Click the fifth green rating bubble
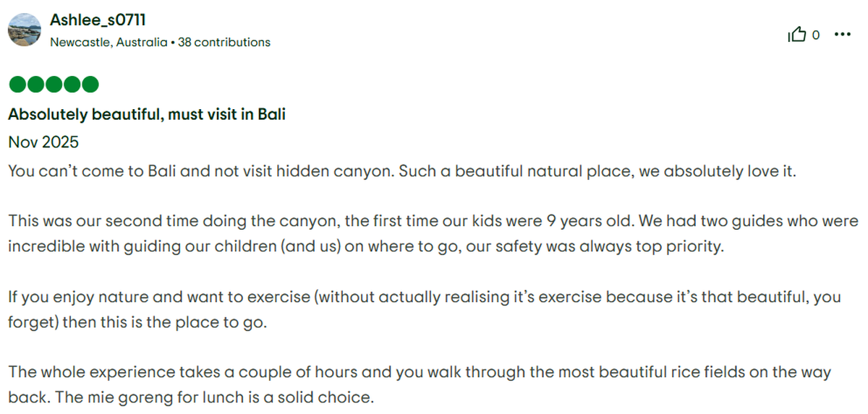This screenshot has height=414, width=868. point(90,85)
